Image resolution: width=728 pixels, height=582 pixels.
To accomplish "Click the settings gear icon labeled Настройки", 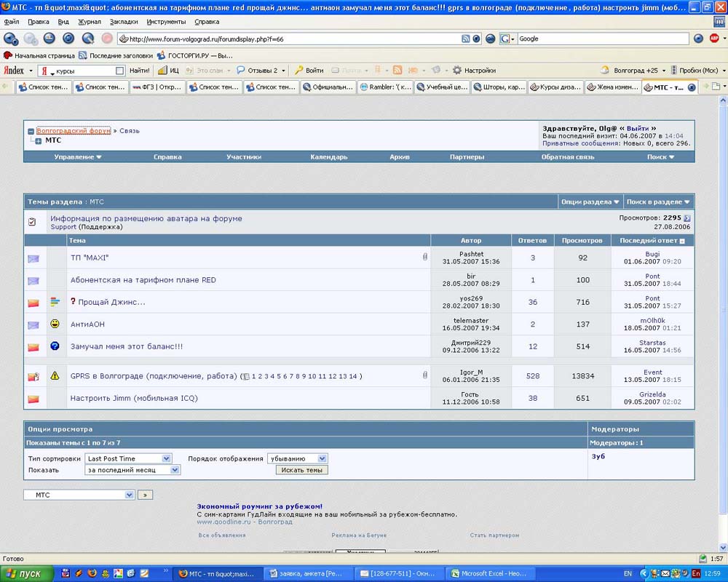I will (x=457, y=71).
